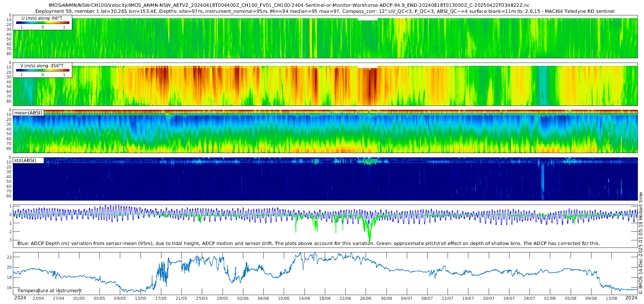Select the 23/04 date tick
644x304 pixels.
38,298
